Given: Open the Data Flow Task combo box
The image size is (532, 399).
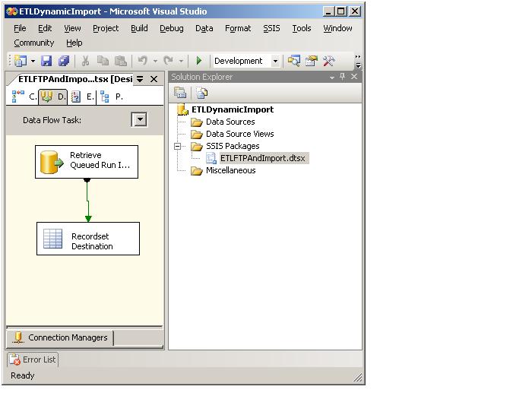Looking at the screenshot, I should [139, 120].
